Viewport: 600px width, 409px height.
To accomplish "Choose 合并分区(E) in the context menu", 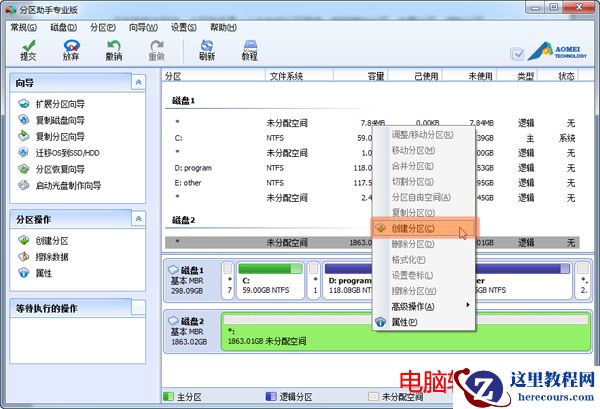I will [x=424, y=166].
